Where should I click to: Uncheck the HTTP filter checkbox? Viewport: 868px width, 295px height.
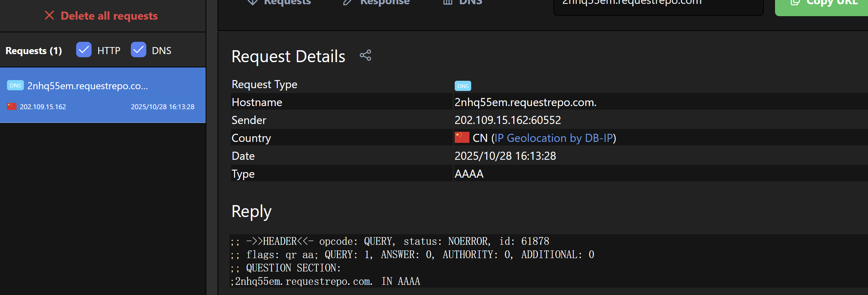pos(84,50)
